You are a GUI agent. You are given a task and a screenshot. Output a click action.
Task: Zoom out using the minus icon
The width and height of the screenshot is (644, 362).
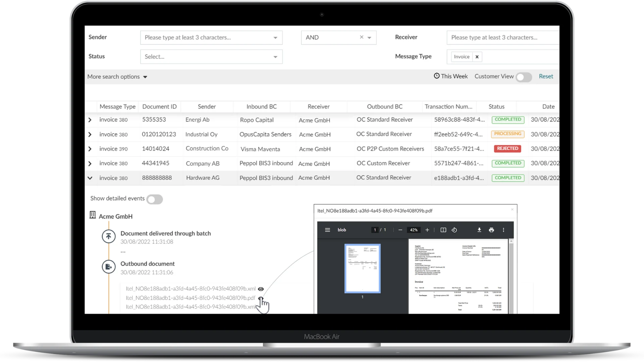coord(400,230)
